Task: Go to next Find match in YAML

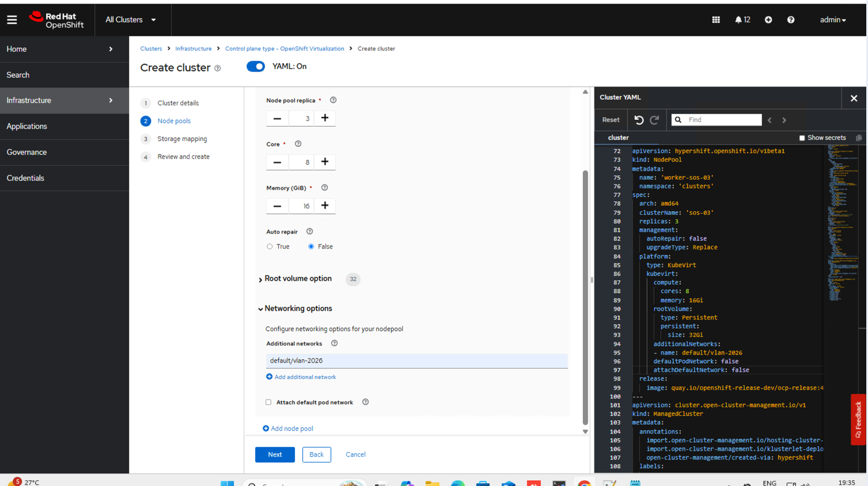Action: 784,120
